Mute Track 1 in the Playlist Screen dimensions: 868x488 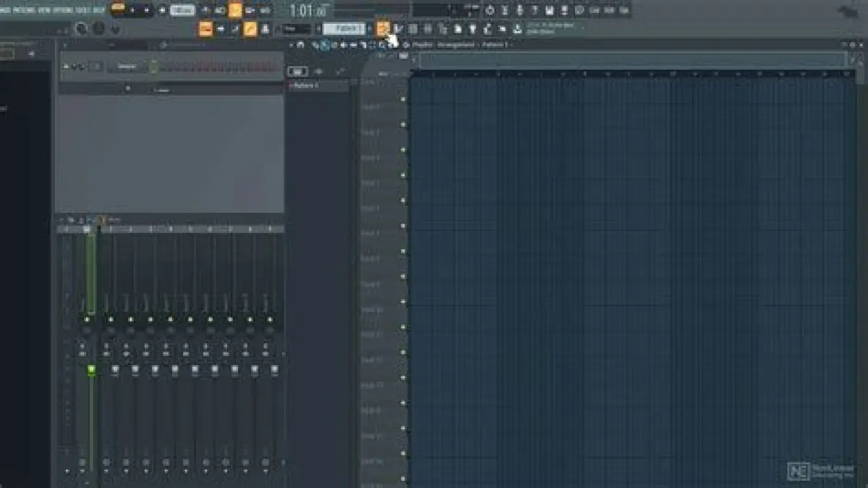tap(403, 99)
